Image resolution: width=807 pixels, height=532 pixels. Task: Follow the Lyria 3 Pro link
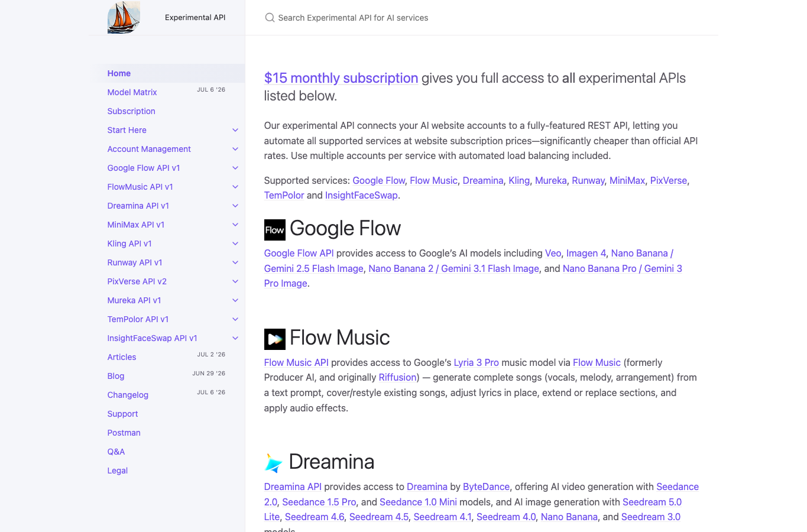coord(477,362)
